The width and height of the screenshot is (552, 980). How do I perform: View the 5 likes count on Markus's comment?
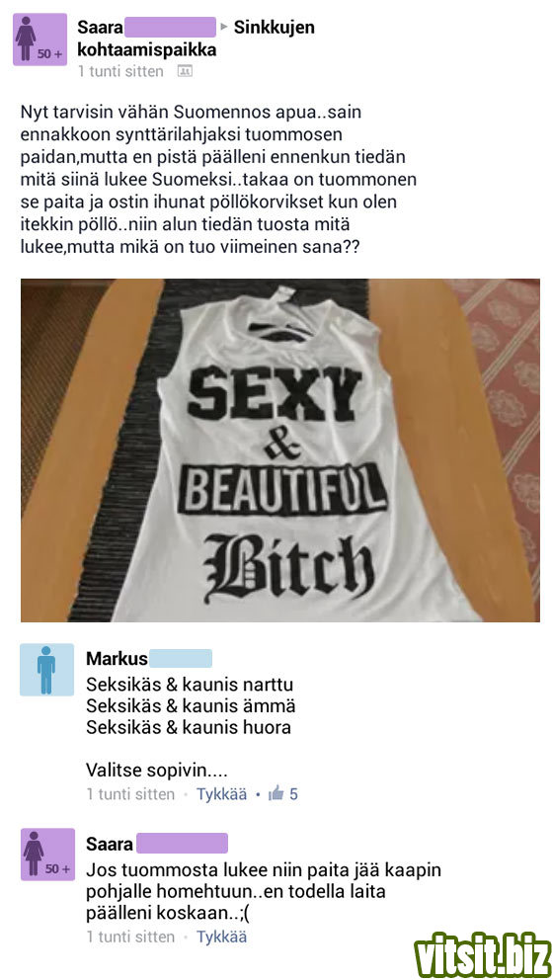[293, 794]
